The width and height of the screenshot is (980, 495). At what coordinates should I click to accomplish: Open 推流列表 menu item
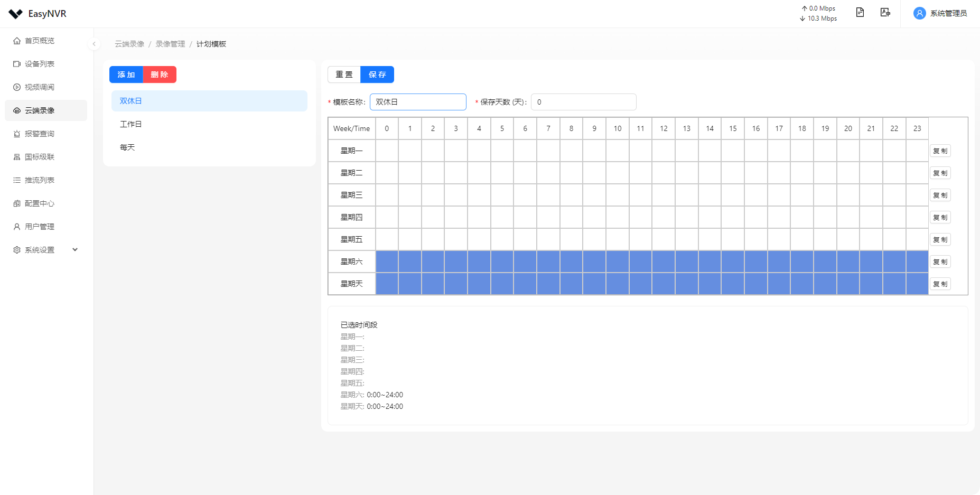46,180
